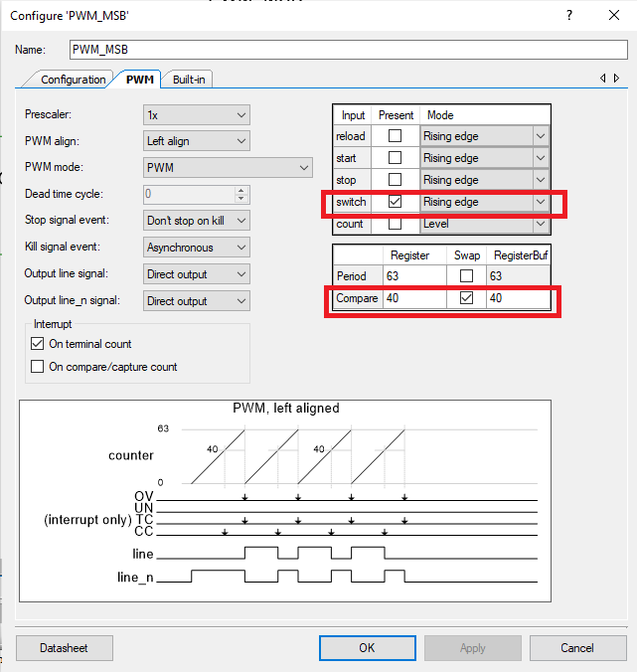This screenshot has height=672, width=637.
Task: Expand the PWM align dropdown
Action: coord(196,141)
